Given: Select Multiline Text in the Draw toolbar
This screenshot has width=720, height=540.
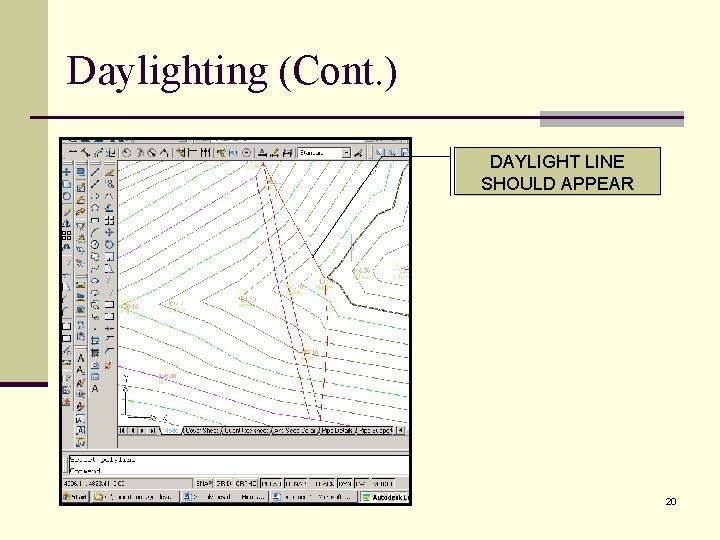Looking at the screenshot, I should 95,389.
